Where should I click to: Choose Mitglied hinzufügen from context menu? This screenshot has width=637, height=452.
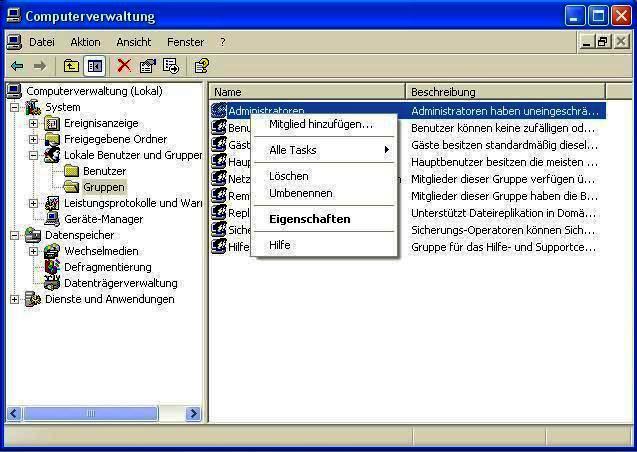pyautogui.click(x=324, y=124)
